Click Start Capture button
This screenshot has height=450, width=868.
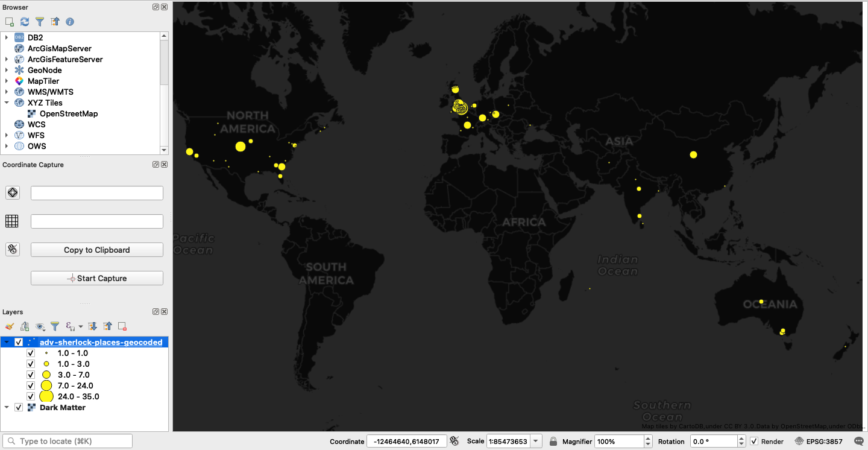click(97, 278)
